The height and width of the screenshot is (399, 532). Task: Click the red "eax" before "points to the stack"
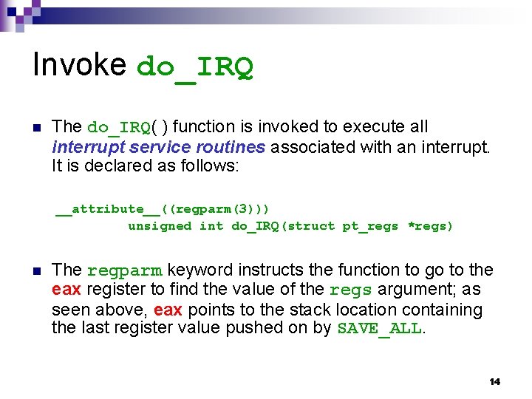(168, 310)
